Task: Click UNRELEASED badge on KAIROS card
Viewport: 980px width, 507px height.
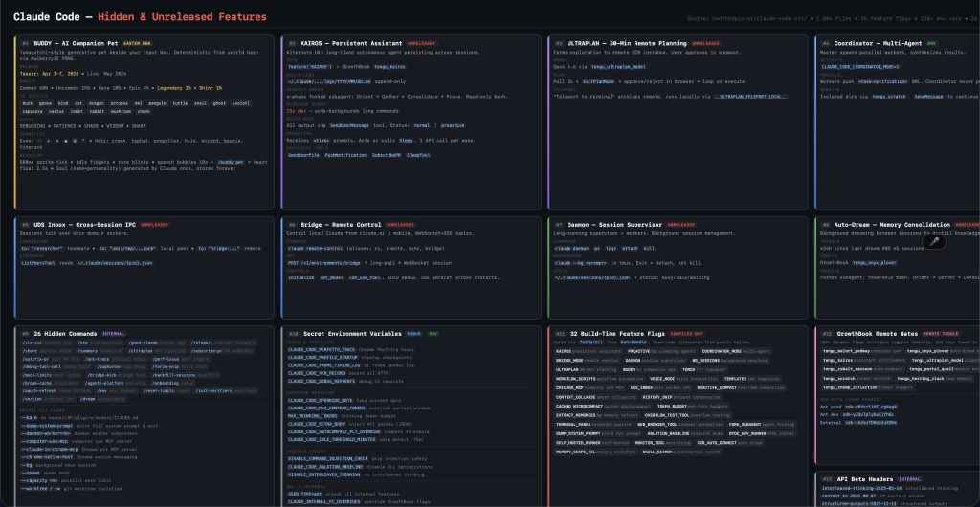Action: point(423,43)
